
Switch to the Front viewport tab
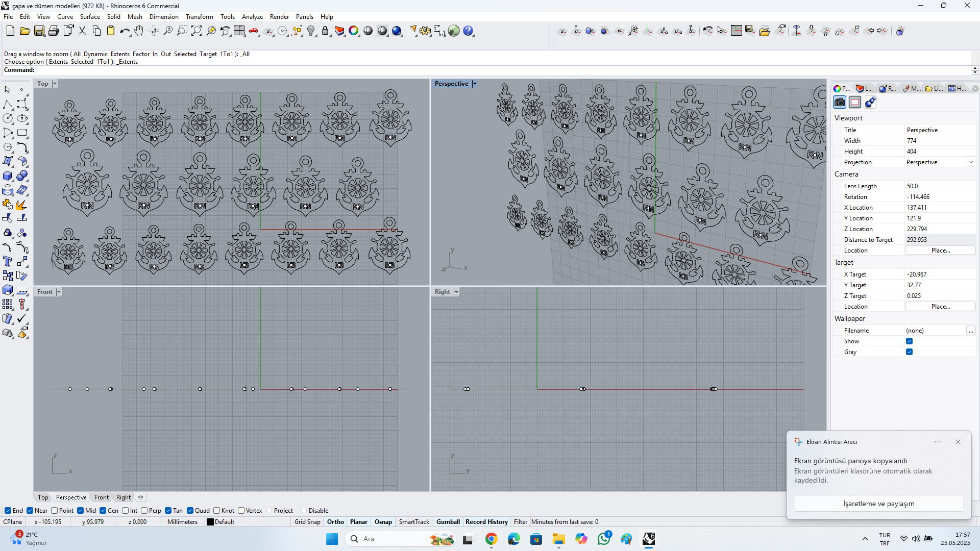tap(101, 497)
